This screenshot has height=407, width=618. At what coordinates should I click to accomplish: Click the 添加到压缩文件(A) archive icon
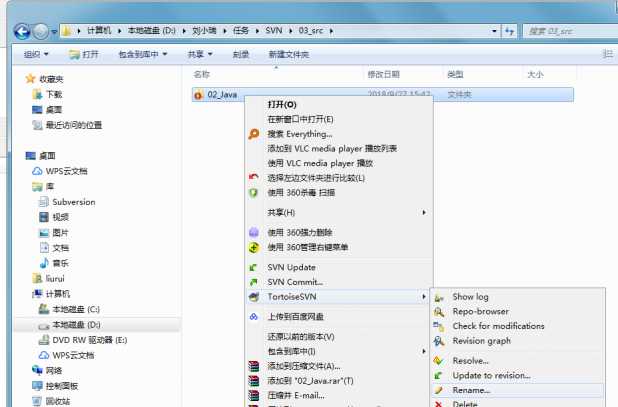click(x=254, y=366)
